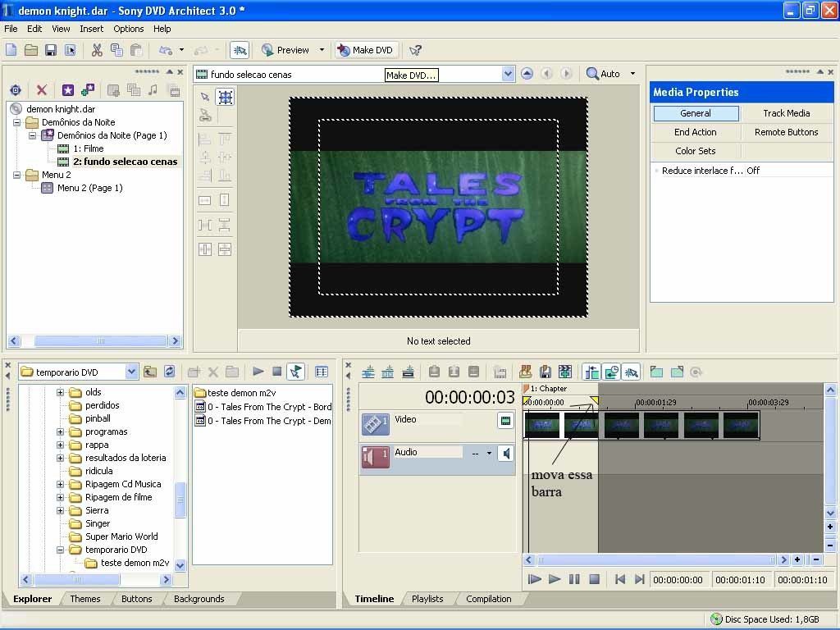The image size is (840, 630).
Task: Choose the sizing tool beside the selection arrow
Action: [x=226, y=97]
